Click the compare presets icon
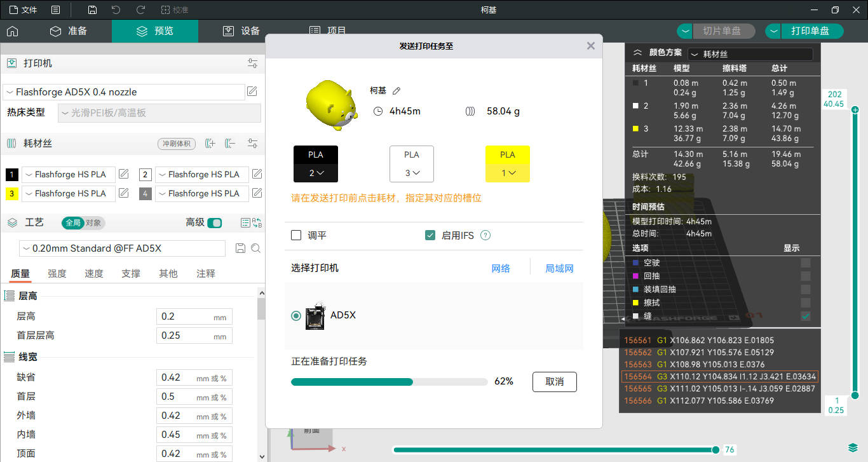Viewport: 868px width, 462px height. [x=257, y=223]
